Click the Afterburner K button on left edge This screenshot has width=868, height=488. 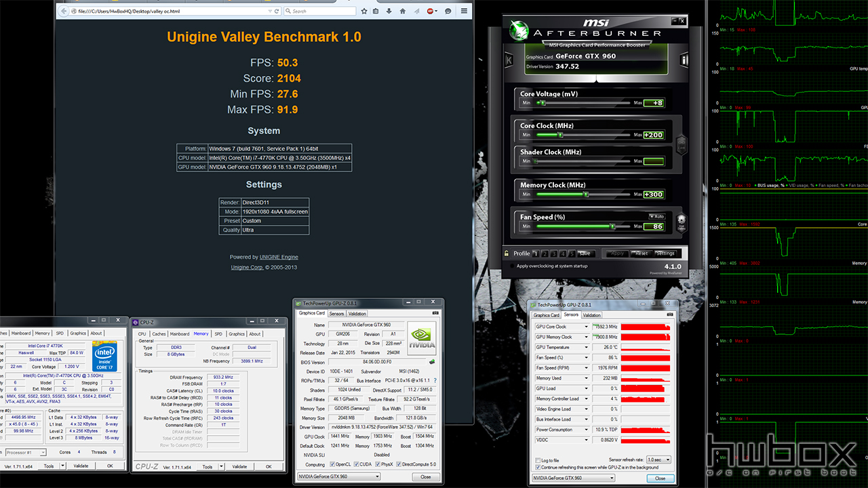[x=509, y=61]
